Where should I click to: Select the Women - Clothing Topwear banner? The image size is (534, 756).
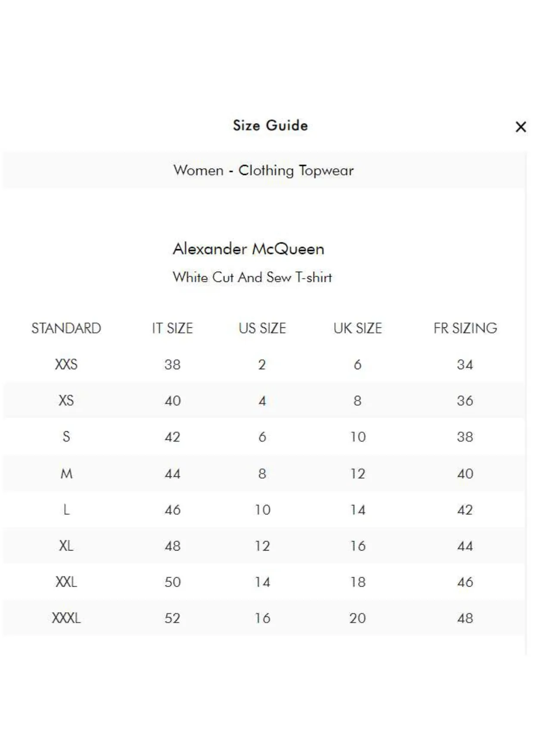coord(264,170)
